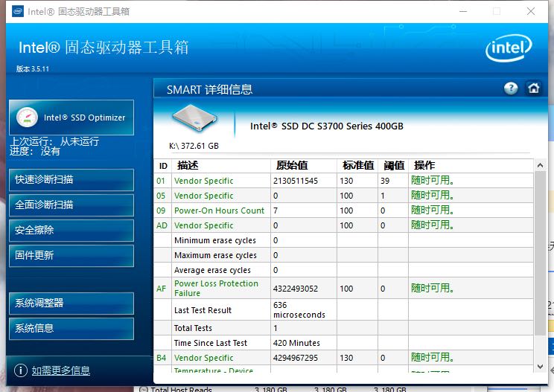Click raw value 2130511545

tap(296, 181)
